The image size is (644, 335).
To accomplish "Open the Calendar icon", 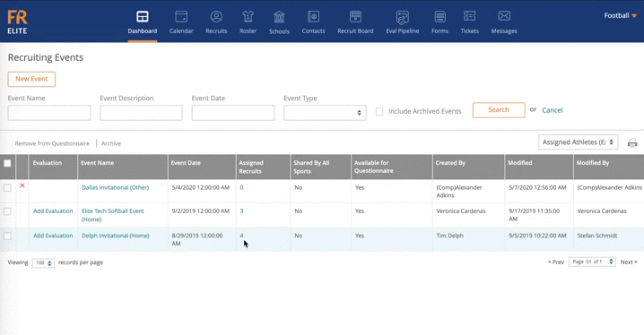I will click(x=181, y=17).
